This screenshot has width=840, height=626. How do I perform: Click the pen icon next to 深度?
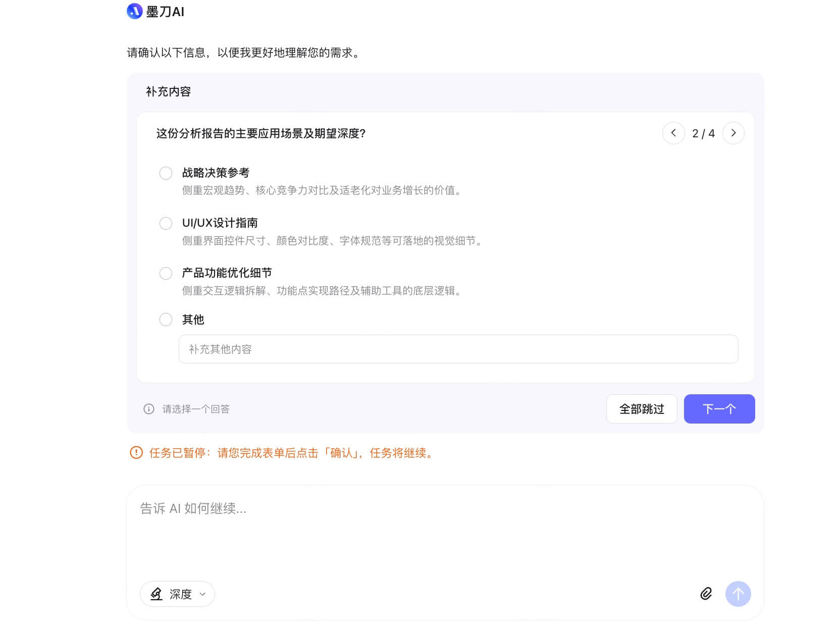(156, 594)
